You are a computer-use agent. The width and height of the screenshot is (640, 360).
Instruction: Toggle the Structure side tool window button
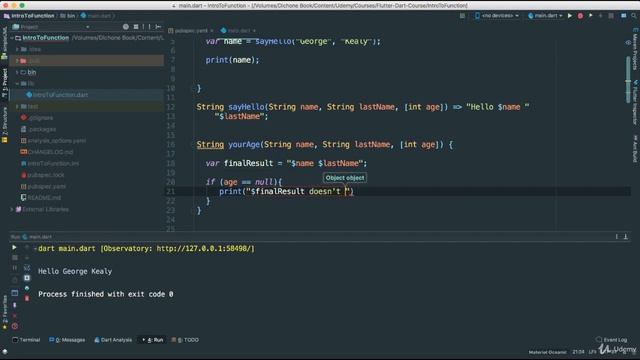(x=4, y=124)
